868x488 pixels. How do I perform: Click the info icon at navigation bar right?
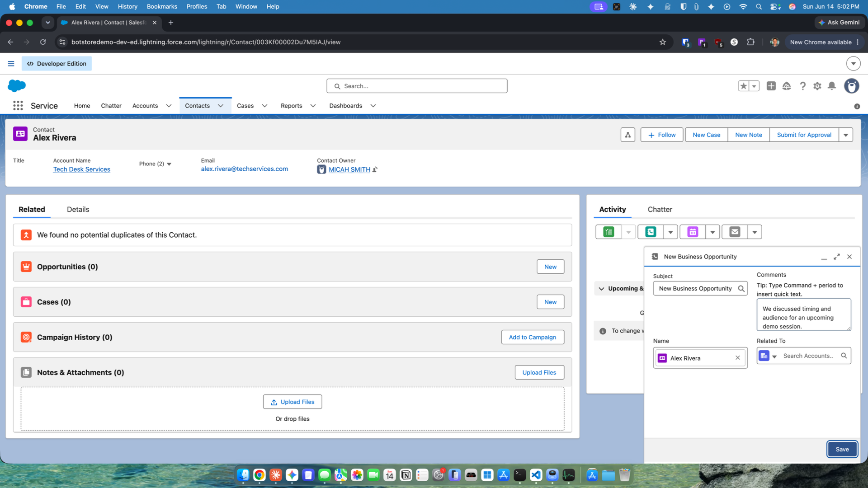tap(857, 106)
